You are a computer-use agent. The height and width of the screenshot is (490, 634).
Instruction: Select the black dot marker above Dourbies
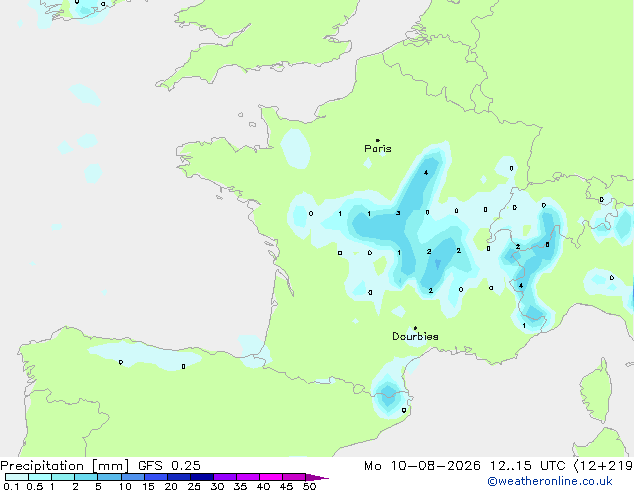click(x=415, y=328)
